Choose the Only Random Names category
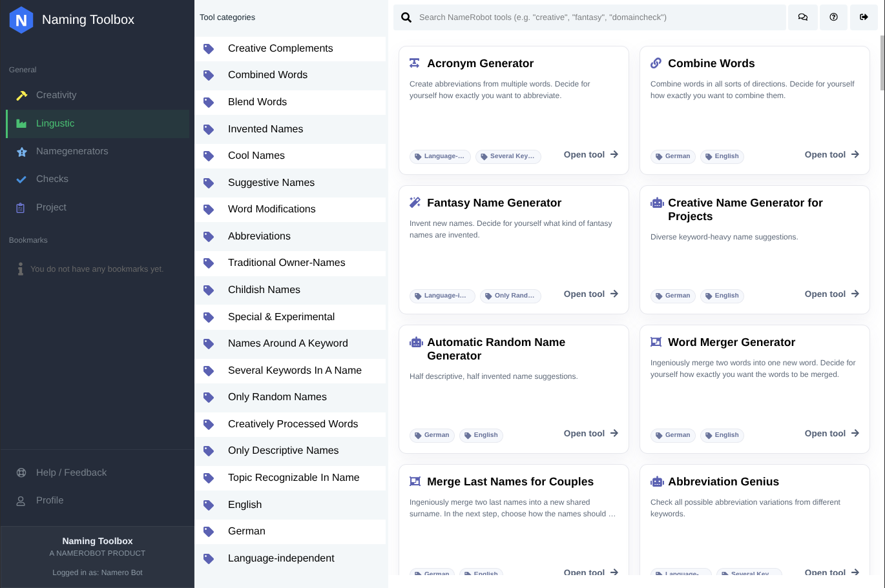 point(277,397)
